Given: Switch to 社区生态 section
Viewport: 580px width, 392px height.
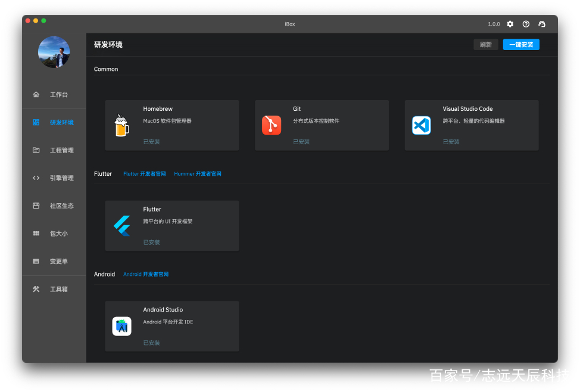Looking at the screenshot, I should pyautogui.click(x=54, y=206).
